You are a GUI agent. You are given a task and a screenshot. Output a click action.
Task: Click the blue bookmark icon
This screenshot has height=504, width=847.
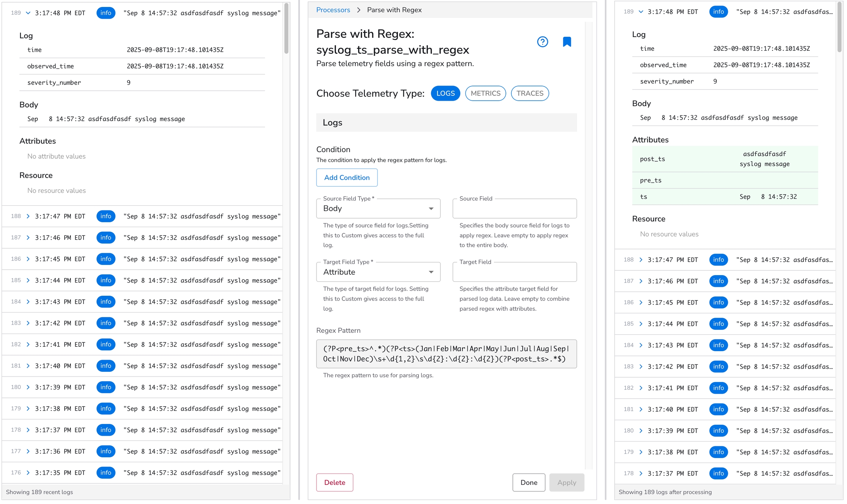tap(567, 42)
